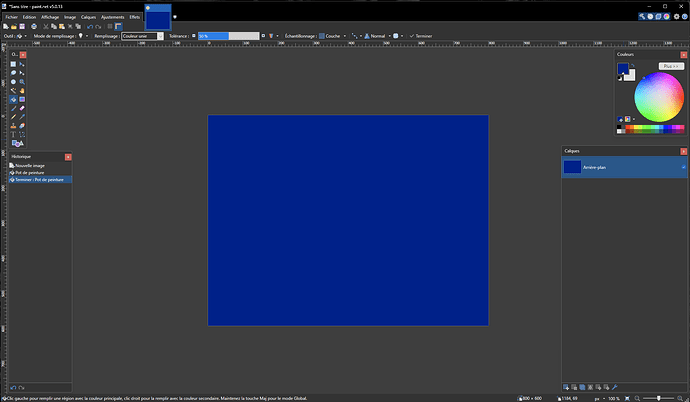Select the Lasso Select tool

click(x=13, y=73)
